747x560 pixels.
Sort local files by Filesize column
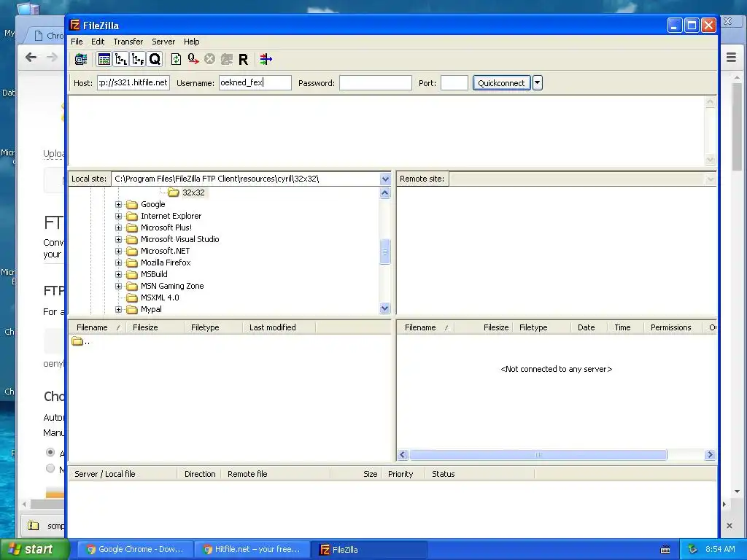point(155,327)
